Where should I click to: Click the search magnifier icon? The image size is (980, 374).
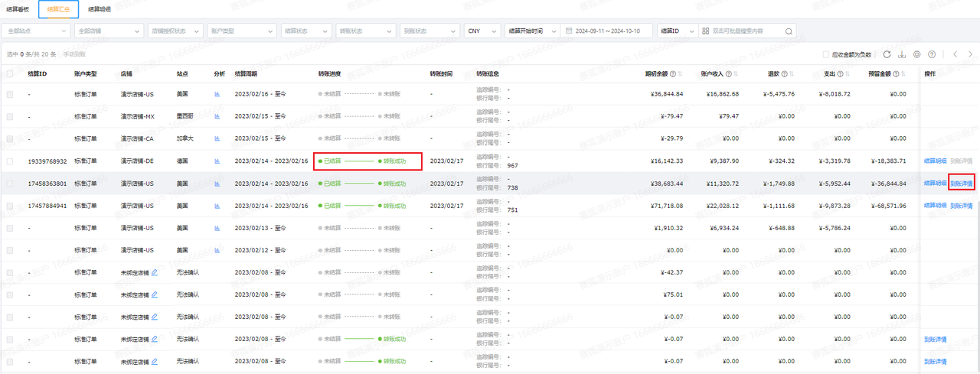coord(788,31)
